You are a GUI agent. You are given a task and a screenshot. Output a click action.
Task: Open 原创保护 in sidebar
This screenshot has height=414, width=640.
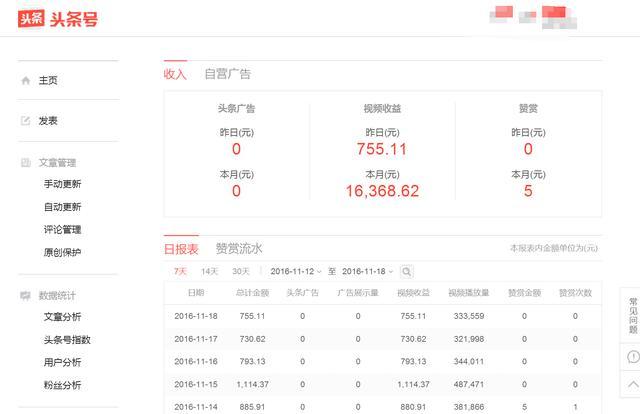pos(62,253)
